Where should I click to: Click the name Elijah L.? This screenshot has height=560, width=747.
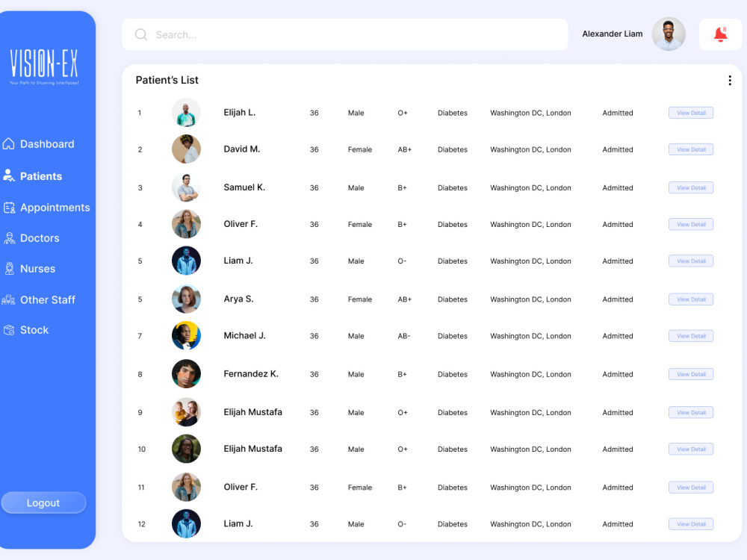[240, 113]
